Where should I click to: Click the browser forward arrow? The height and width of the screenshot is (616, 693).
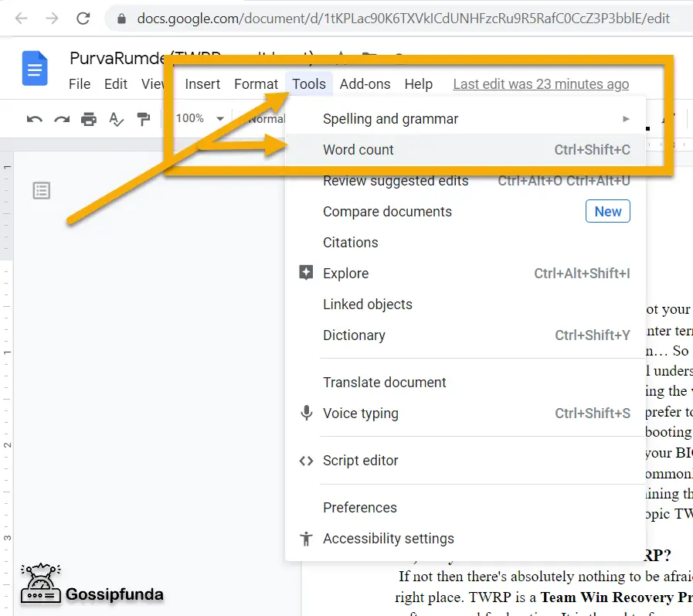coord(52,18)
